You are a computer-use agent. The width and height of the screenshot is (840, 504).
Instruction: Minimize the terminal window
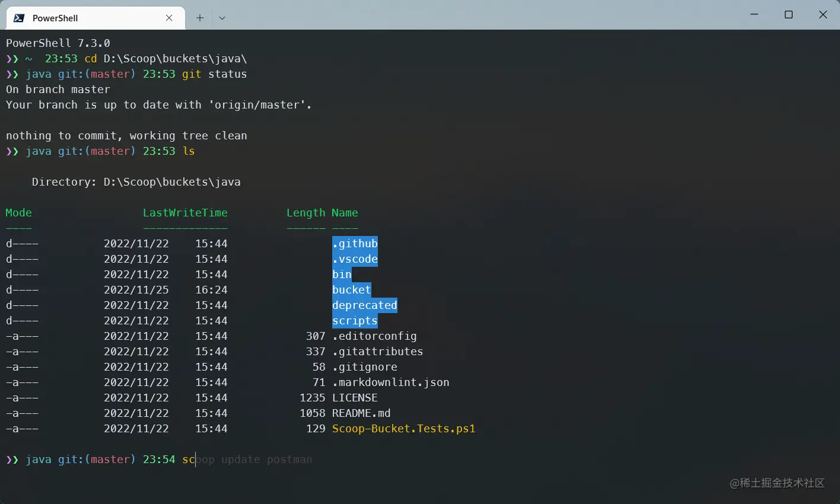coord(754,14)
